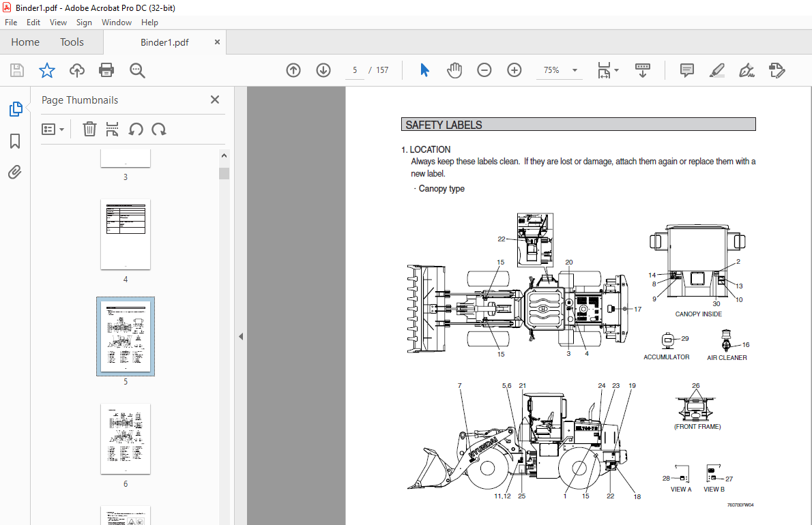Click the '(FRONT FRAME)' caption
This screenshot has width=812, height=525.
(697, 427)
